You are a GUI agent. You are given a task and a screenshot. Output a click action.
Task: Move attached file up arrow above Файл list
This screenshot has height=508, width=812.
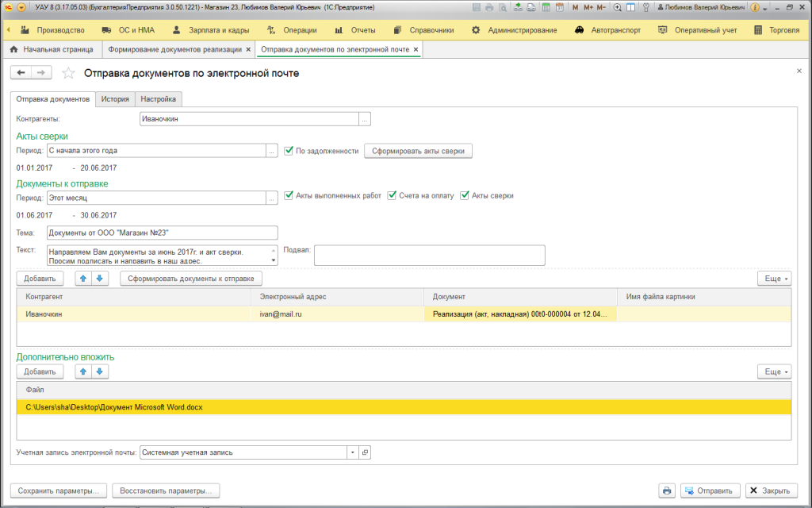(x=83, y=371)
